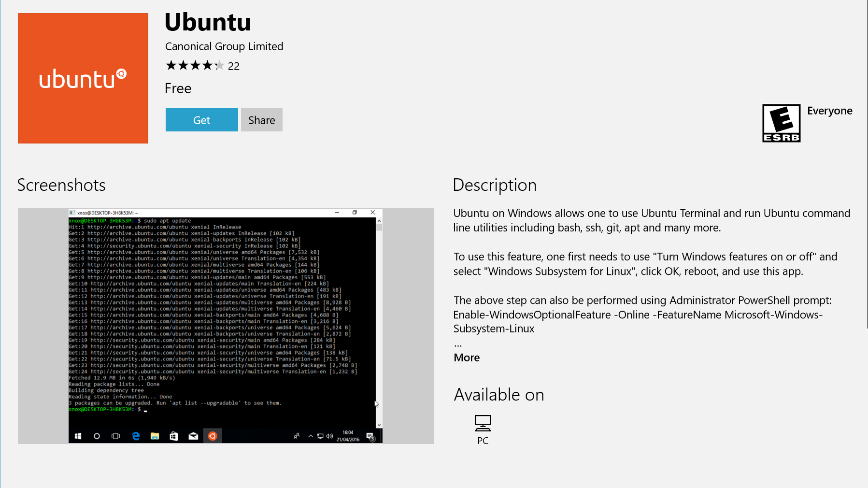Click the terminal scrollbar down arrow in screenshot
Screen dimensions: 868x488
[379, 425]
